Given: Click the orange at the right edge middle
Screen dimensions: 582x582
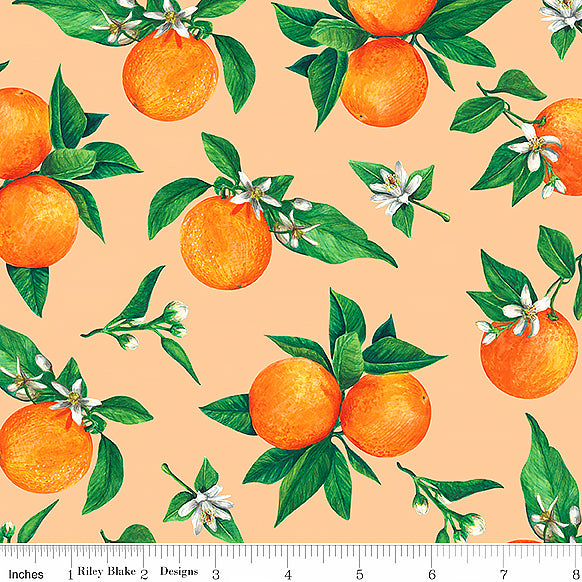Looking at the screenshot, I should [x=529, y=354].
